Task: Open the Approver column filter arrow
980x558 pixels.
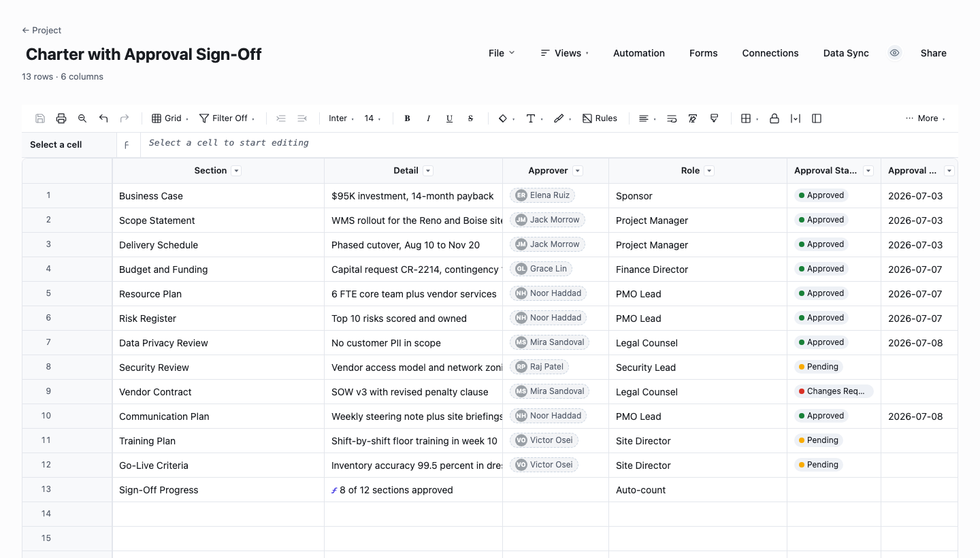Action: (578, 171)
